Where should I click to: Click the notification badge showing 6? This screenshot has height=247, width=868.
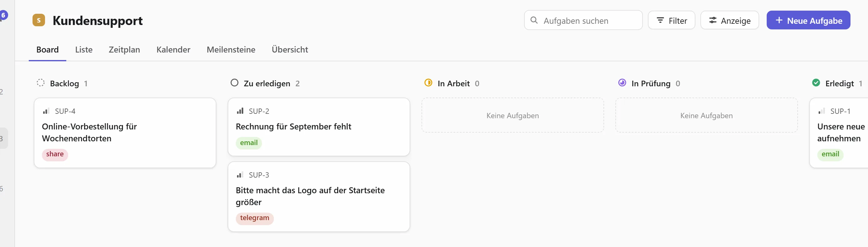pos(3,15)
